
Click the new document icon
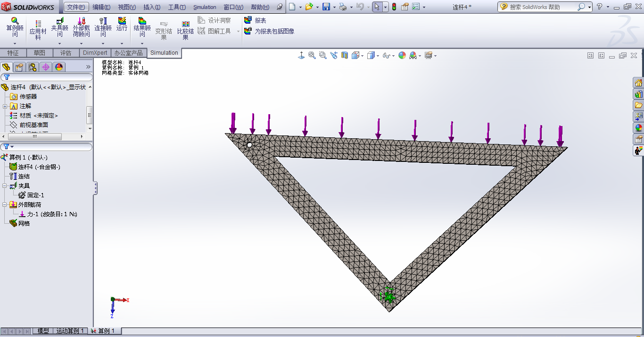point(292,7)
